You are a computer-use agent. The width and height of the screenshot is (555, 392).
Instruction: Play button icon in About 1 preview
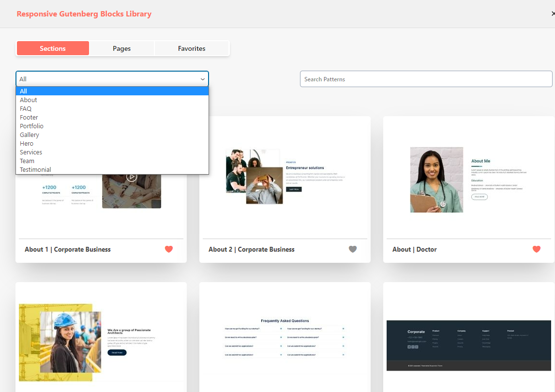point(132,177)
